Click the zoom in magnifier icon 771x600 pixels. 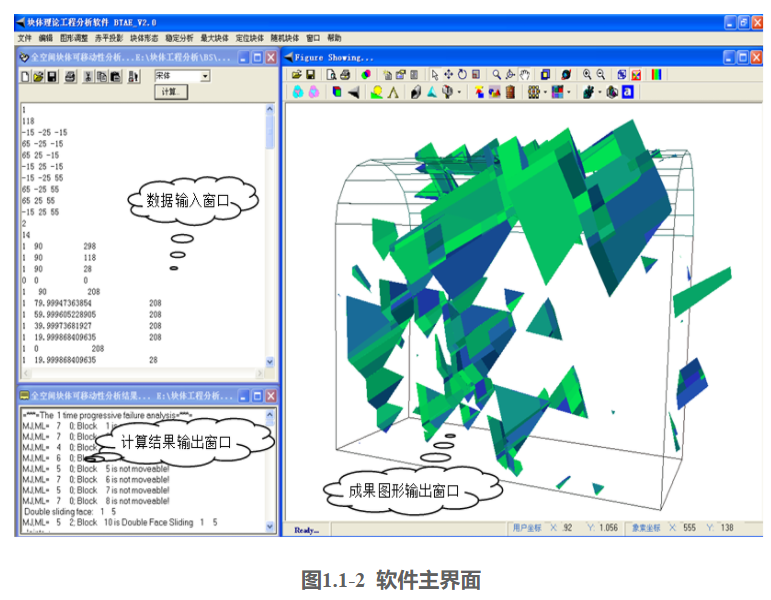(x=586, y=75)
